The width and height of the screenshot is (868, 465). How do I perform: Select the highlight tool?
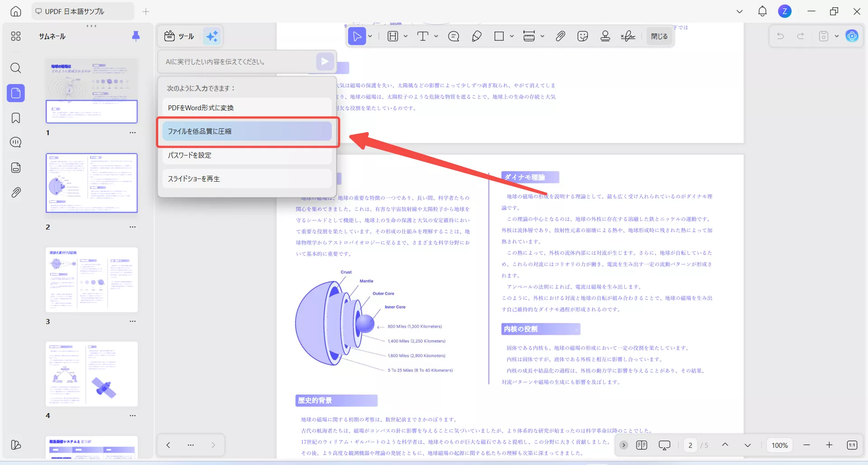click(393, 36)
